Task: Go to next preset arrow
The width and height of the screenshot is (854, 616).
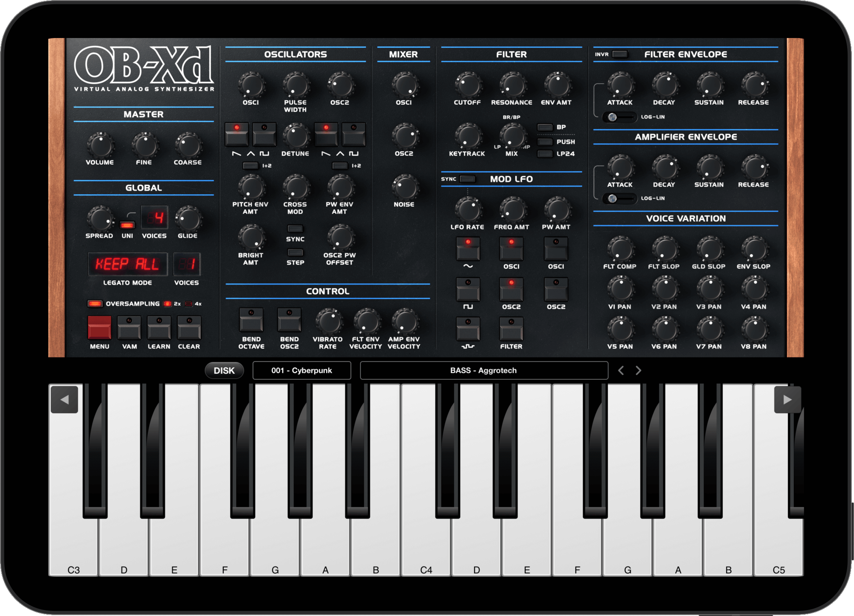Action: click(x=638, y=370)
